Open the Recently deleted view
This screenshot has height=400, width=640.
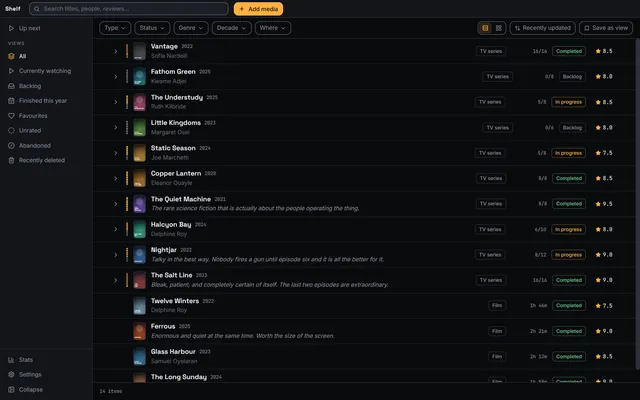[x=46, y=160]
